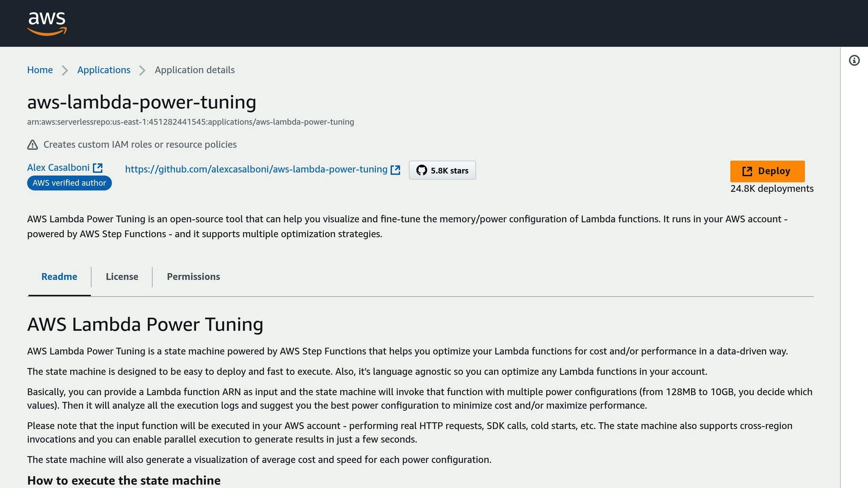Click paragraph starting 'Basically, you can provide'
The width and height of the screenshot is (868, 488).
420,399
